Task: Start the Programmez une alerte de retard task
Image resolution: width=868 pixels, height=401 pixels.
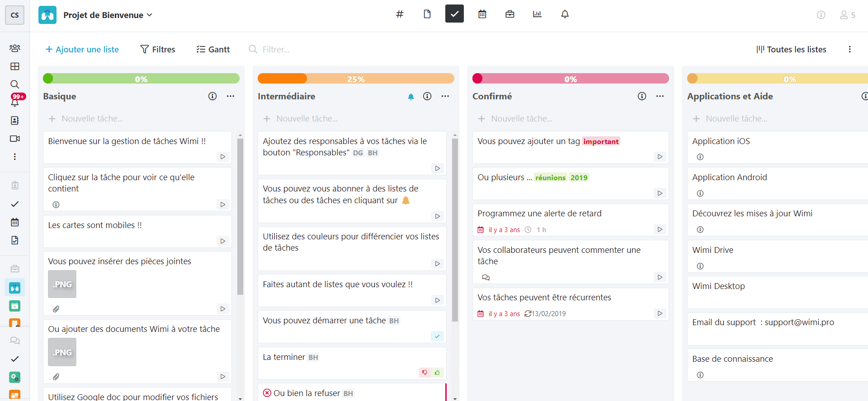Action: point(660,229)
